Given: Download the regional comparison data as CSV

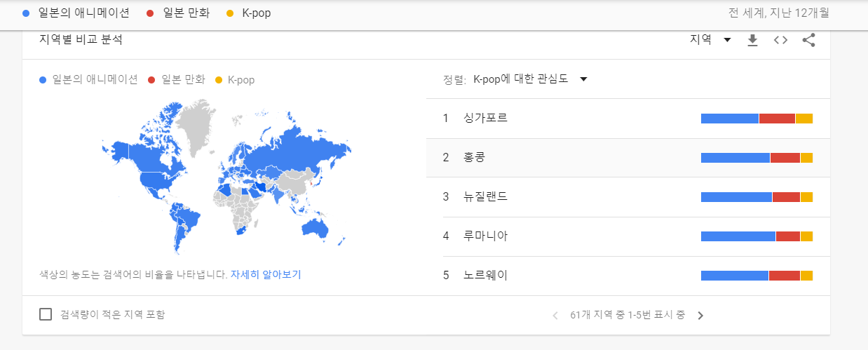Looking at the screenshot, I should pyautogui.click(x=752, y=40).
